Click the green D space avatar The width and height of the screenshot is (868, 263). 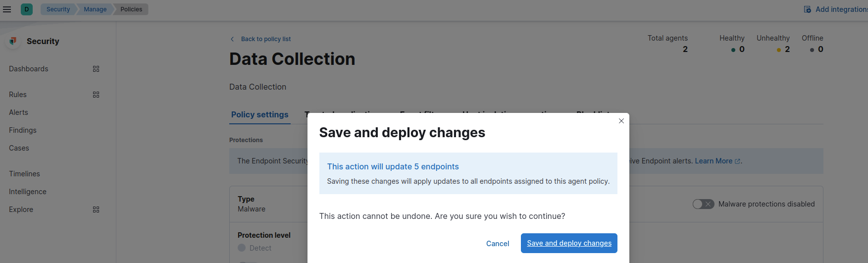click(x=27, y=9)
